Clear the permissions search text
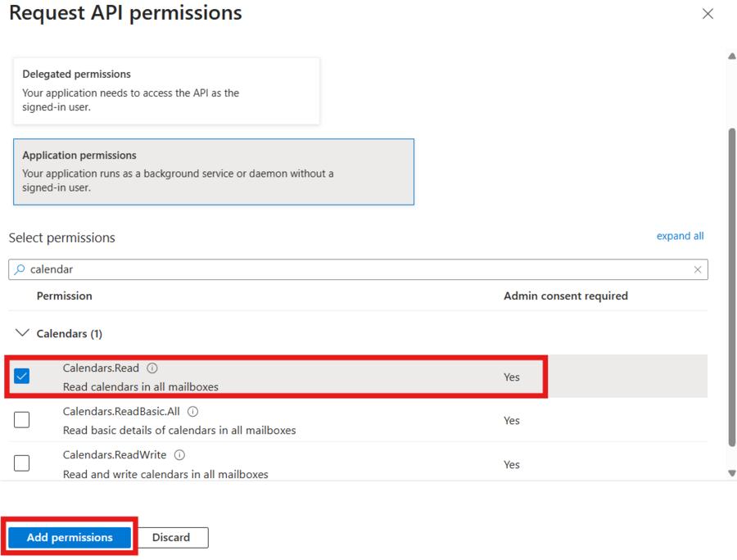Viewport: 737px width, 560px height. coord(698,269)
